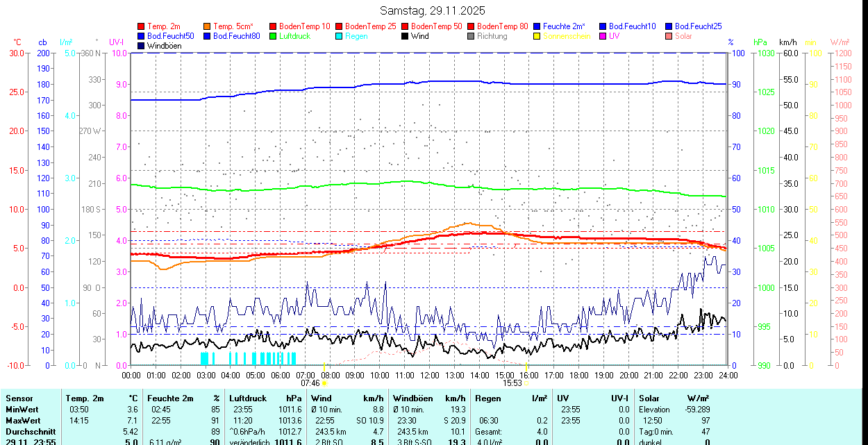Click the Tag:0 min. daylight entry
This screenshot has width=868, height=445.
656,432
